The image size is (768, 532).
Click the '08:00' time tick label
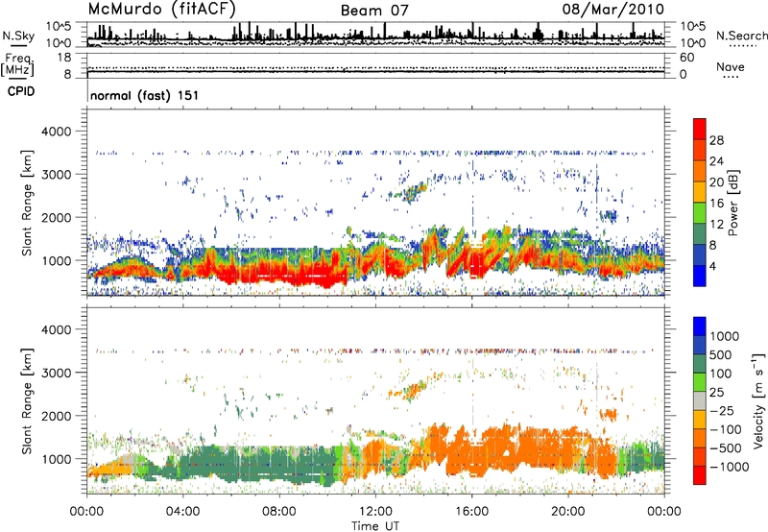click(x=279, y=512)
